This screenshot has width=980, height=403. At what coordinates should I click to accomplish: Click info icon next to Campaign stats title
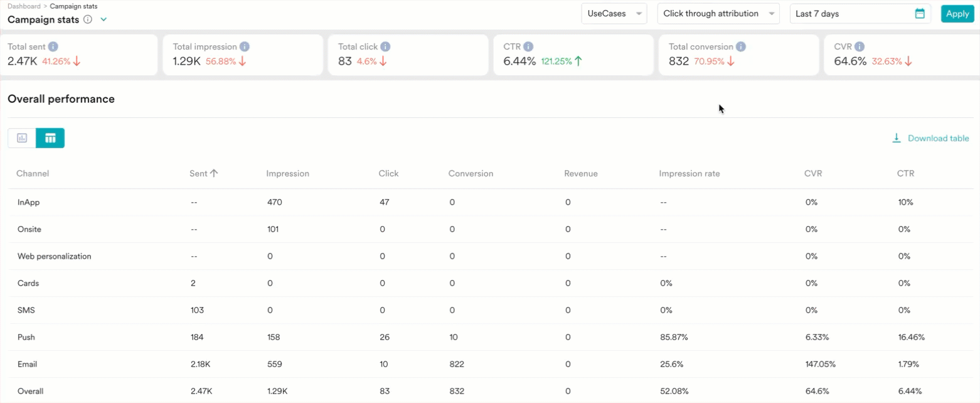(88, 19)
